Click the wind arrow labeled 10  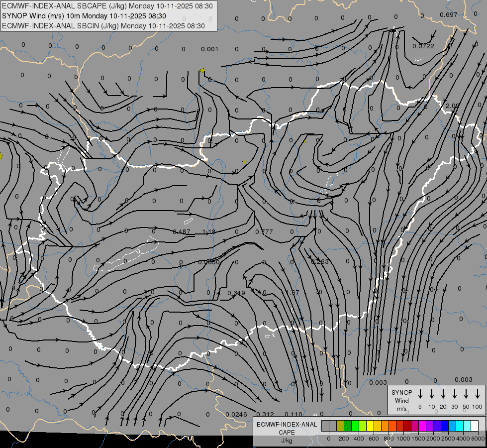pyautogui.click(x=432, y=394)
